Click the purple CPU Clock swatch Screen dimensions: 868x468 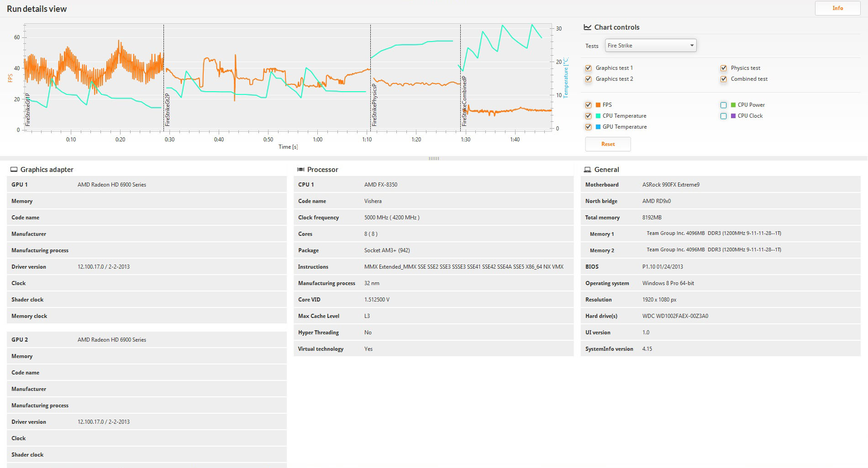click(733, 116)
